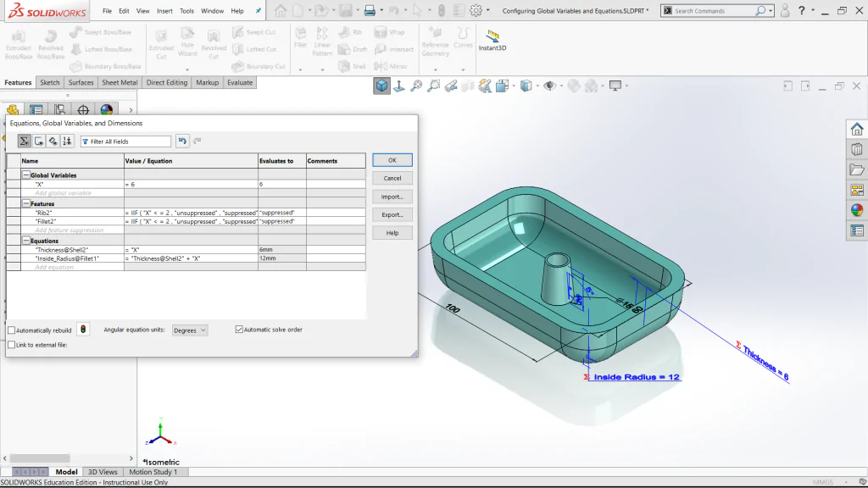868x488 pixels.
Task: Open the Search Commands dropdown arrow
Action: click(770, 10)
